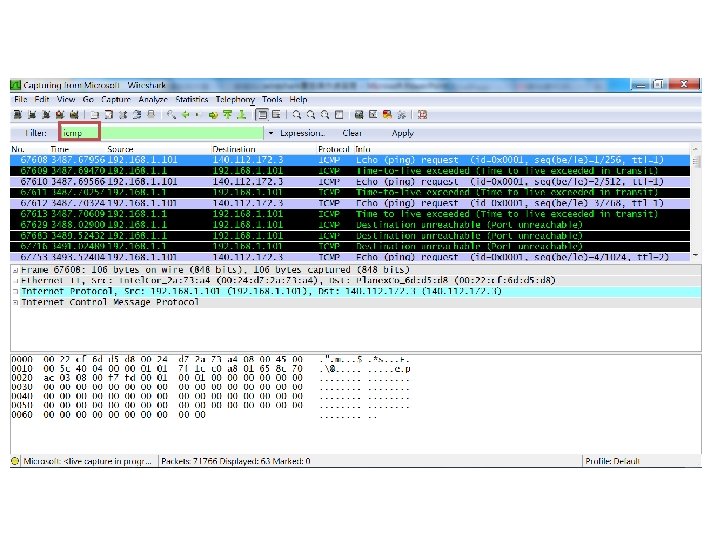
Task: Open the Capture menu
Action: click(x=116, y=100)
